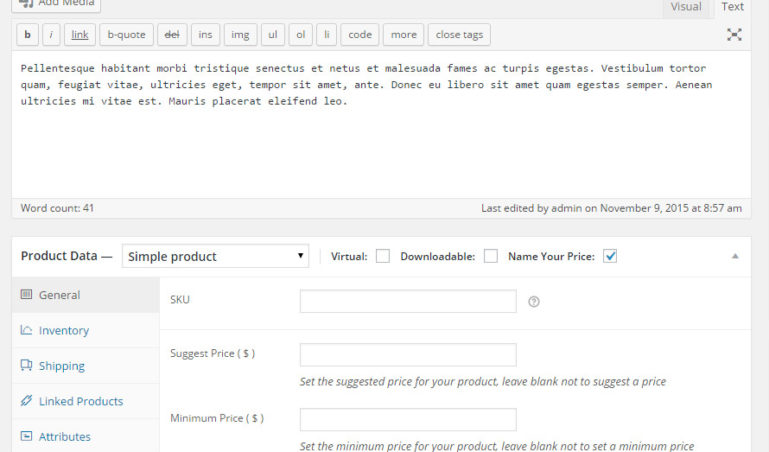
Task: Insert italic tag with i button
Action: tap(51, 35)
